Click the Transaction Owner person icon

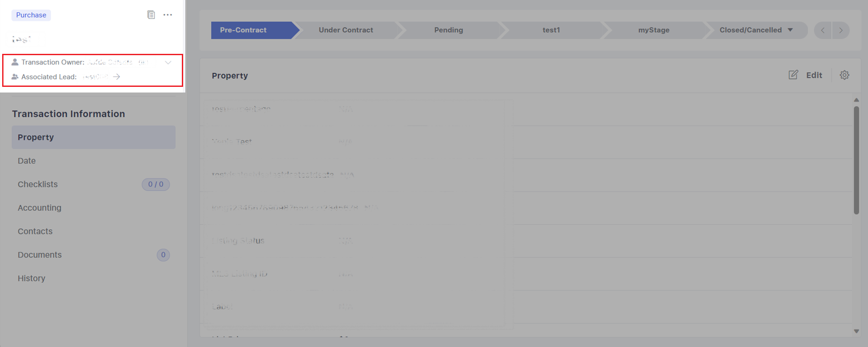pos(15,62)
